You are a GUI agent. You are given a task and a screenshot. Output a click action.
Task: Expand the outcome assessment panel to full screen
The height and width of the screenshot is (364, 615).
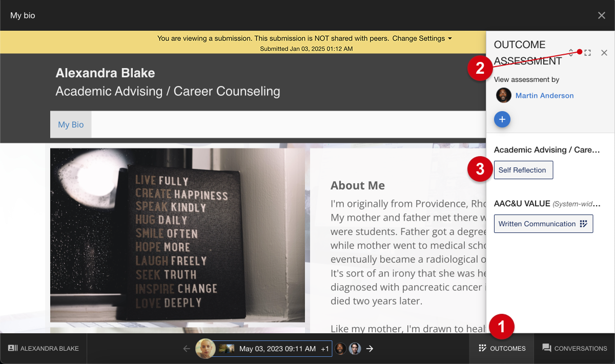click(x=588, y=53)
